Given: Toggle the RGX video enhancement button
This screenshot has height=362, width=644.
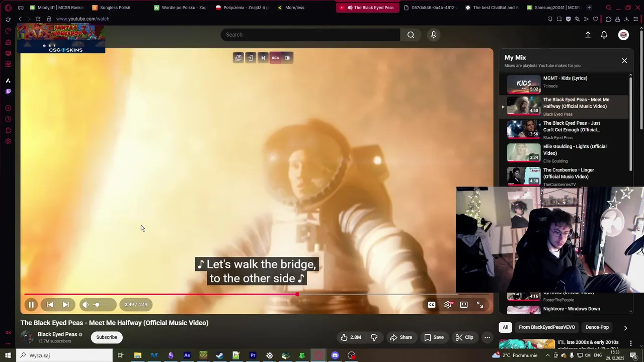Looking at the screenshot, I should coord(275,58).
